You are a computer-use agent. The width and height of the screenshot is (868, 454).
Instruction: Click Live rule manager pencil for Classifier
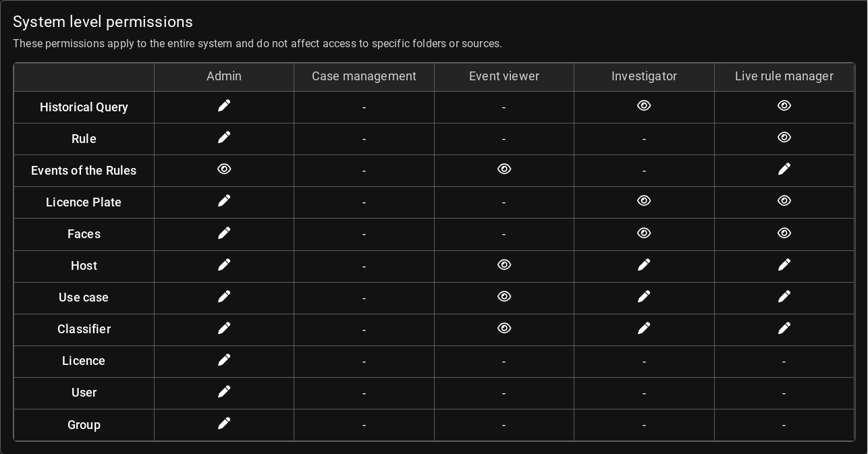tap(784, 329)
